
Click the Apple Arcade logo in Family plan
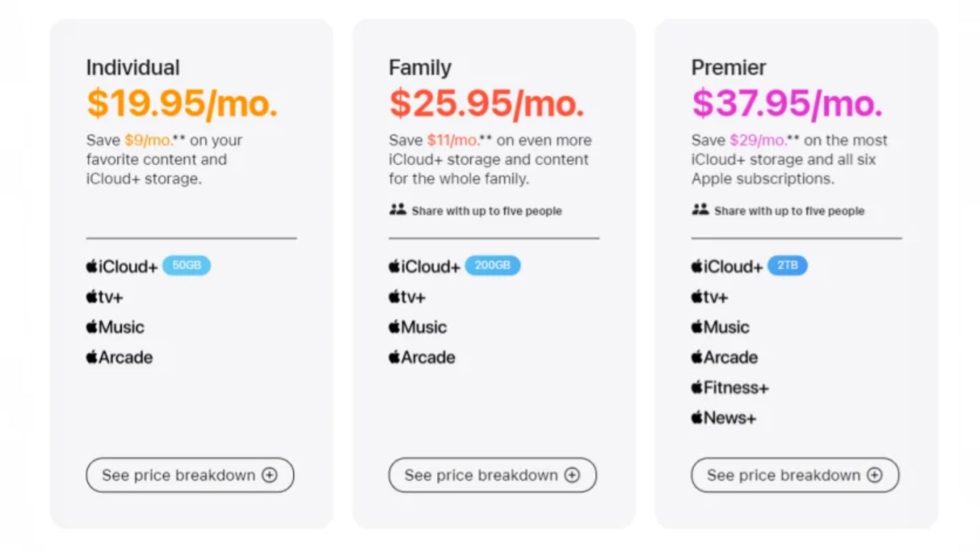point(422,357)
